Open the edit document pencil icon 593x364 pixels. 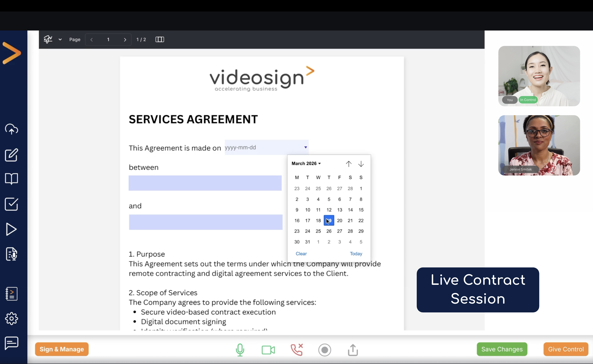(11, 155)
